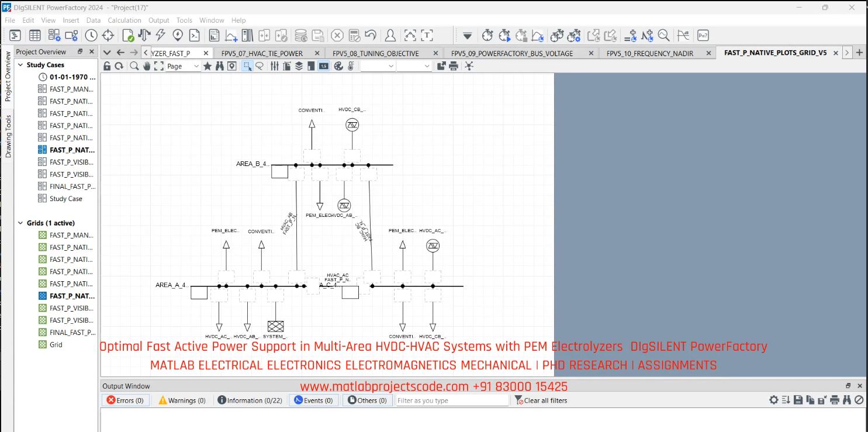The width and height of the screenshot is (868, 432).
Task: Click the Break stop circle-X icon
Action: 337,36
